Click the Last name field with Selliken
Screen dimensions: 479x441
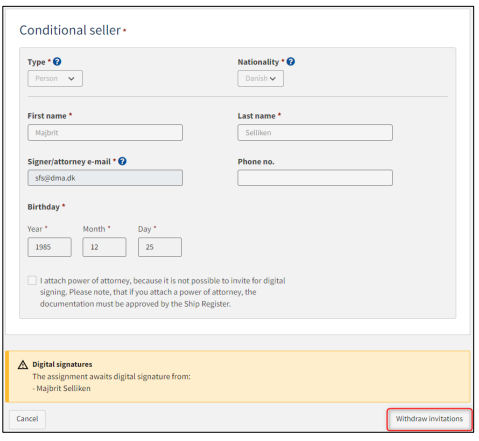315,133
